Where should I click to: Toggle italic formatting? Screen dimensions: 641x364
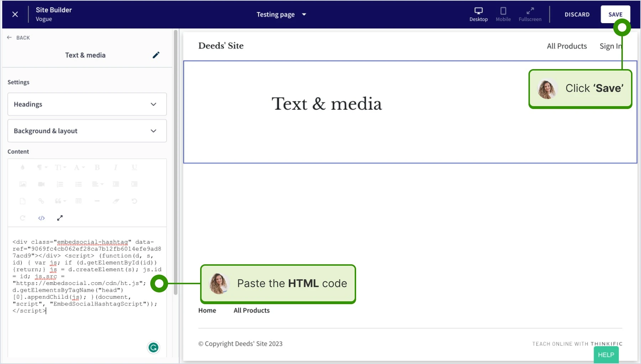pyautogui.click(x=116, y=167)
